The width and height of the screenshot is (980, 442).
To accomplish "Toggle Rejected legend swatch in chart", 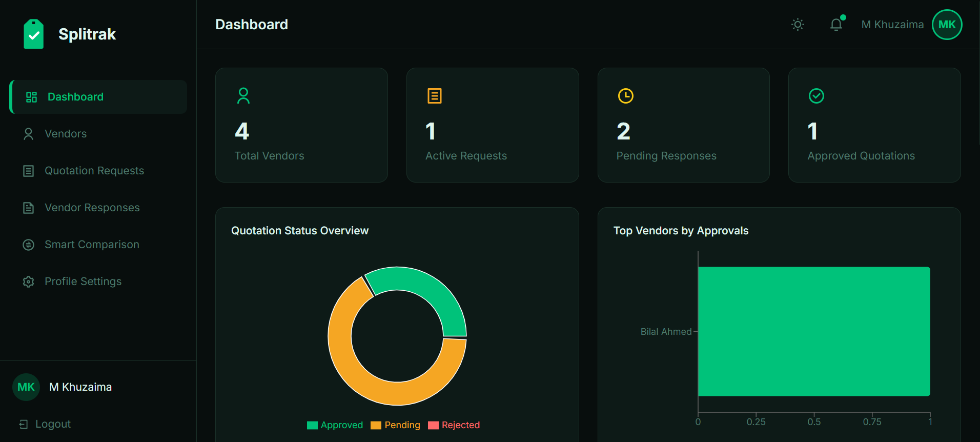I will click(433, 425).
